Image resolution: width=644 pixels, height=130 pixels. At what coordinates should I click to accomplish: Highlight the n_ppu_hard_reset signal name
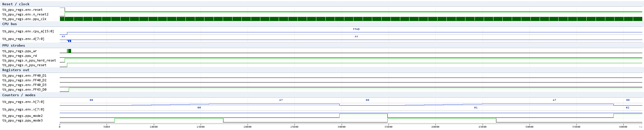(29, 60)
